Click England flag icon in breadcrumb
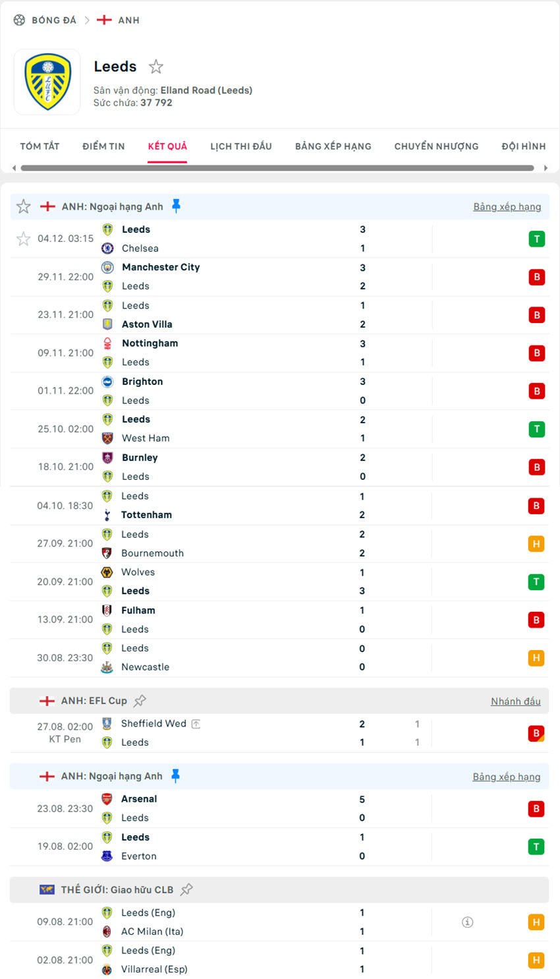560x979 pixels. 104,20
